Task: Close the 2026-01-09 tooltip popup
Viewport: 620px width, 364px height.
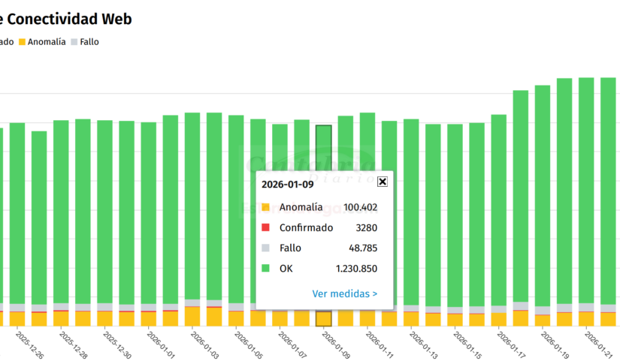Action: click(x=382, y=182)
